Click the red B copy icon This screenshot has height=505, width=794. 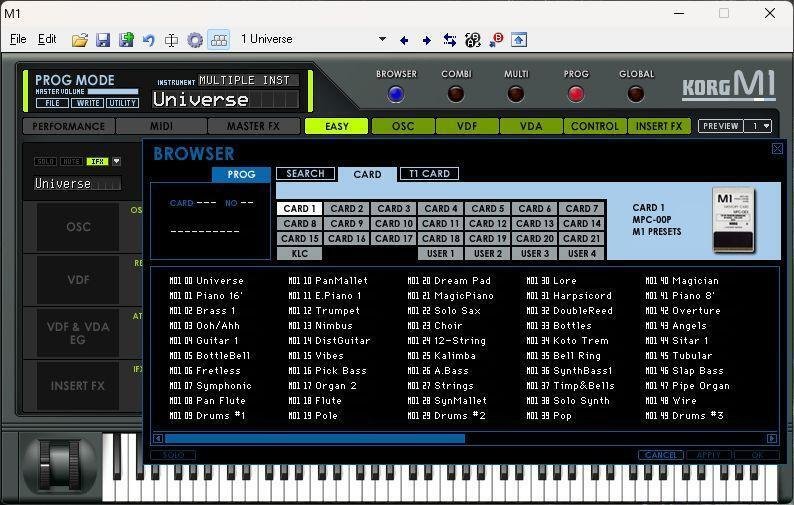(496, 40)
